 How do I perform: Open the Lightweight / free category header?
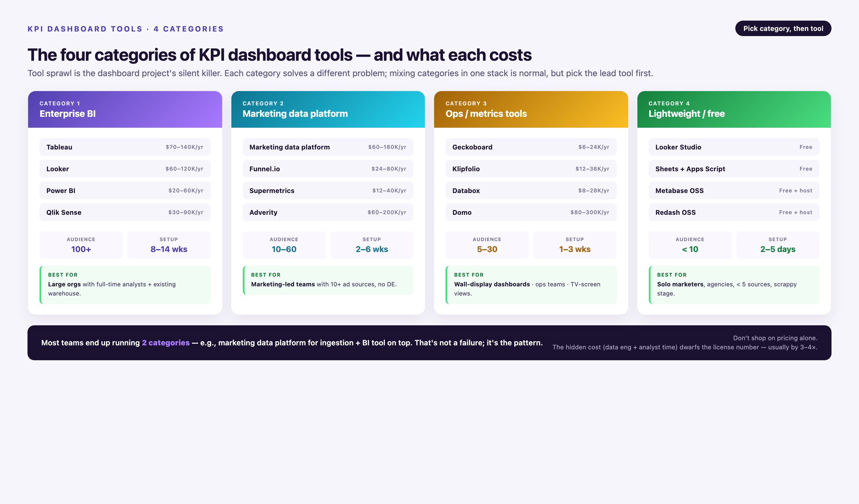click(x=734, y=109)
